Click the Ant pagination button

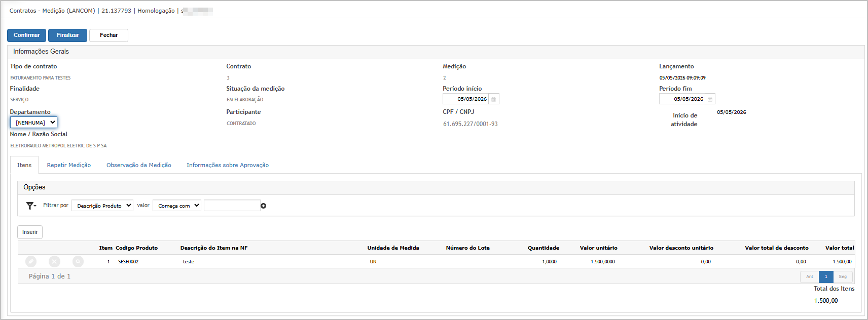[x=810, y=276]
